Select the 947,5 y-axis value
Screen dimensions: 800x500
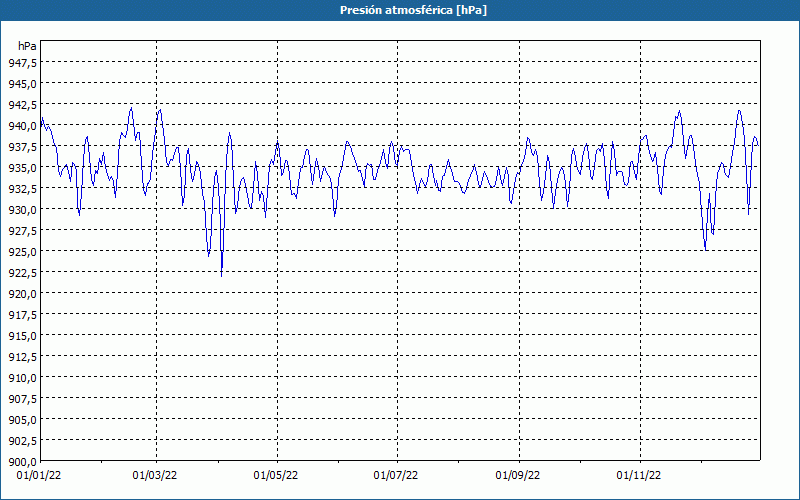click(22, 63)
